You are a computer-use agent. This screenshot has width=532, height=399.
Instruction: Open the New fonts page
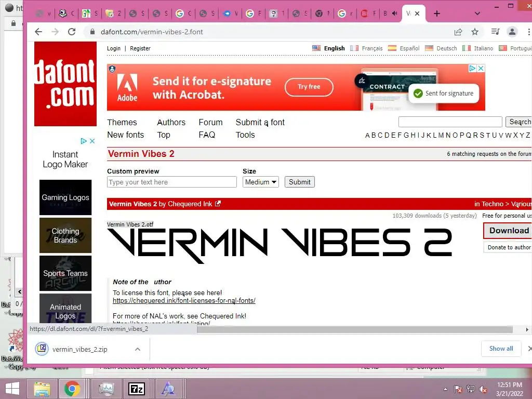click(126, 135)
